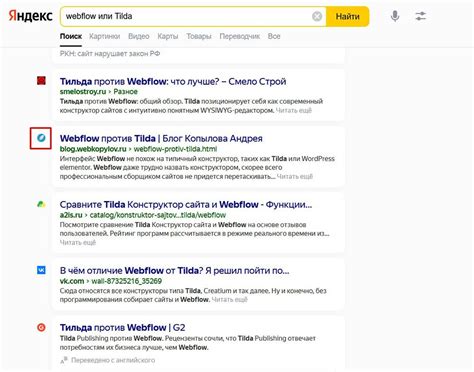Expand Читать ещё in vk.com snippet
The image size is (474, 372).
click(x=230, y=299)
